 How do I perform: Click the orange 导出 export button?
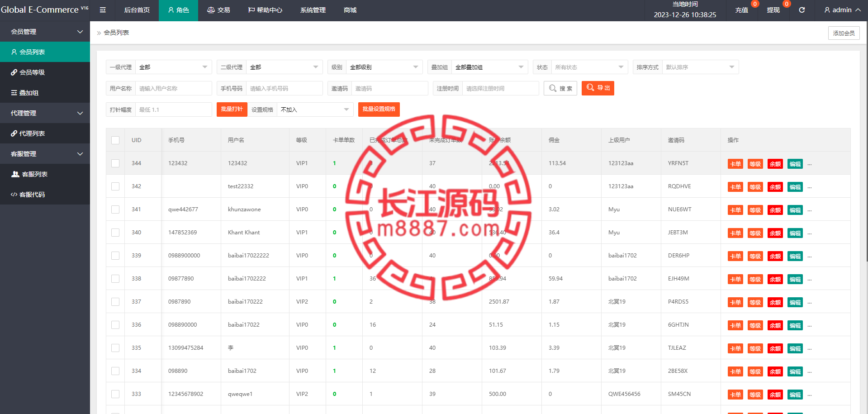[x=598, y=88]
